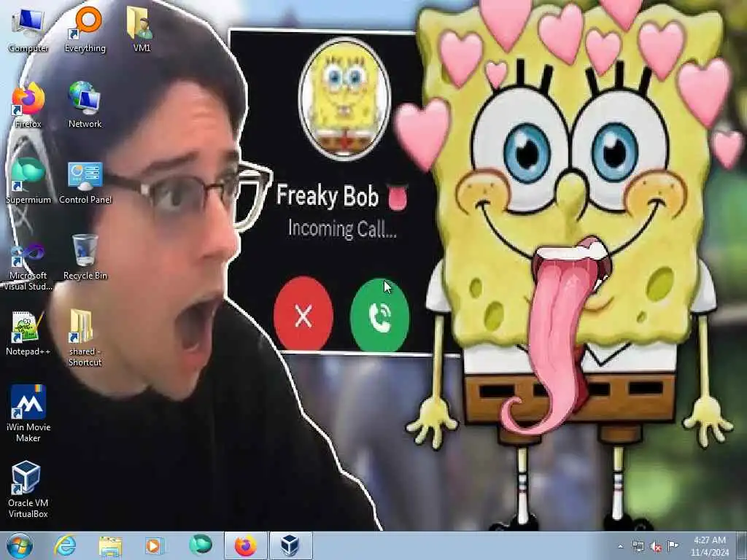Open the network tray icon
This screenshot has width=747, height=560.
coord(638,547)
